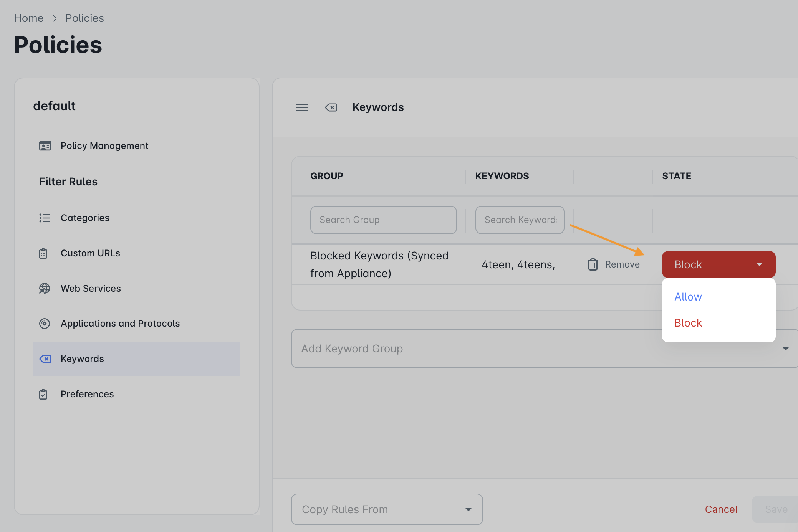
Task: Open Keywords in the sidebar
Action: point(136,359)
